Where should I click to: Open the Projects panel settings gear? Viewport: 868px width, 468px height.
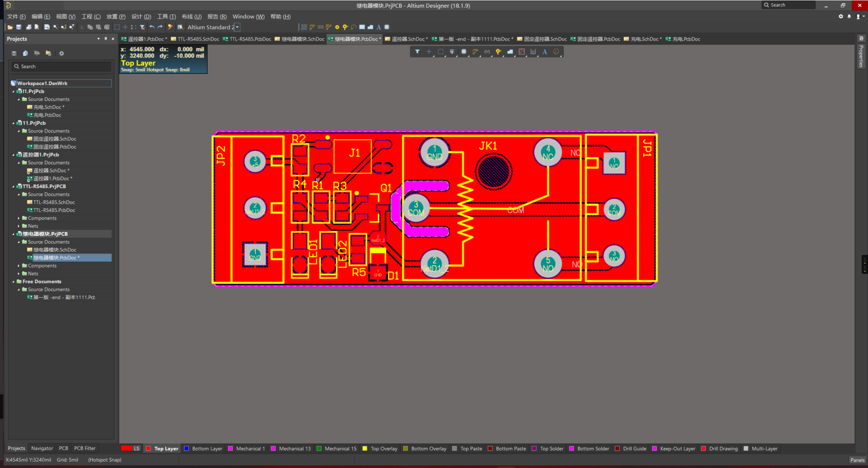click(62, 53)
